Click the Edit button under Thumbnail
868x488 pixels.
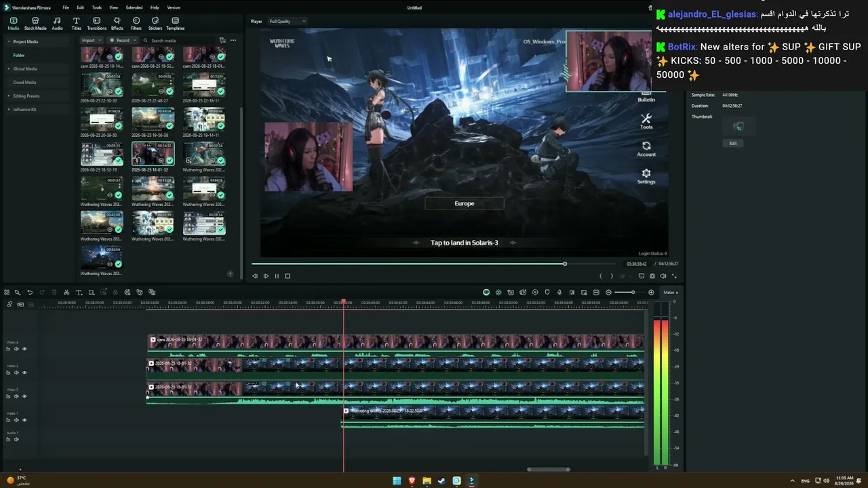pos(733,144)
